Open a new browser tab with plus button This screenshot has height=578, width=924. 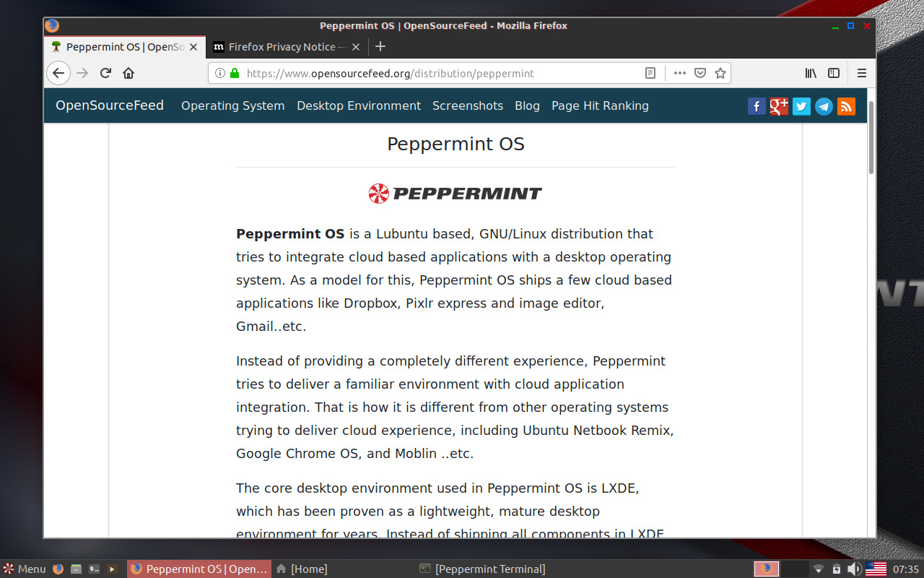[380, 46]
